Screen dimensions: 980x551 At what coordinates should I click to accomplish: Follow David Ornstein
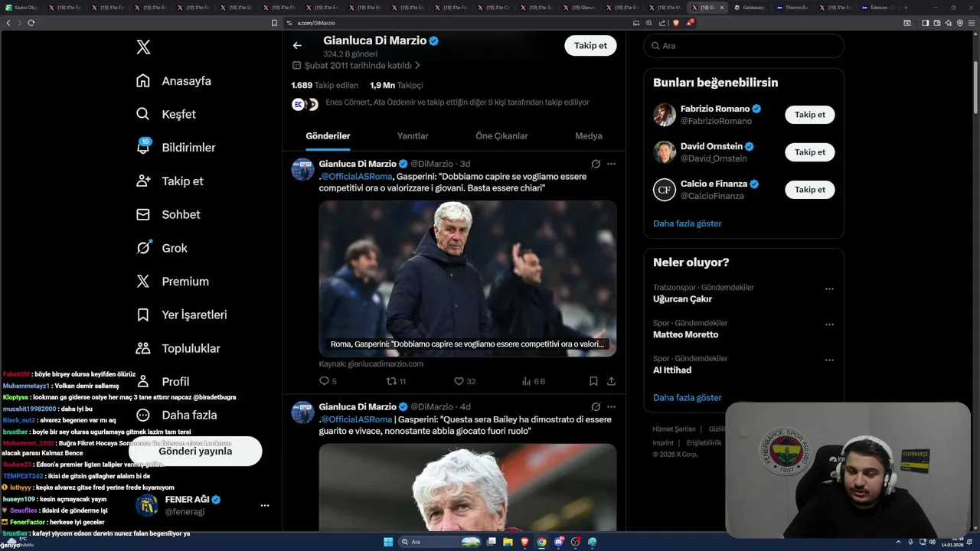(809, 152)
